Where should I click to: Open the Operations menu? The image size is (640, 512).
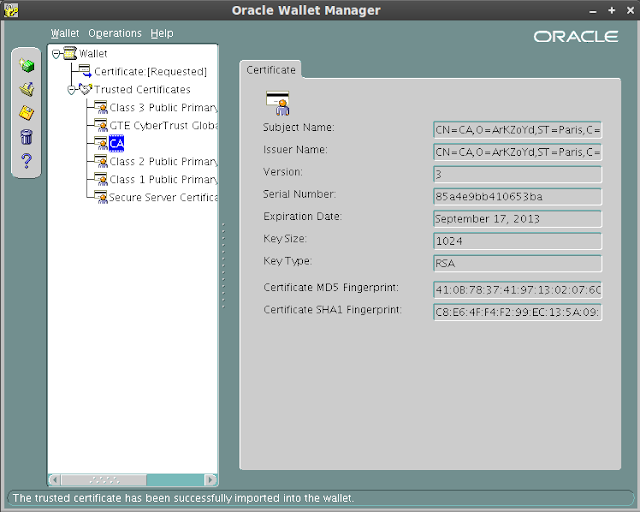click(x=115, y=33)
